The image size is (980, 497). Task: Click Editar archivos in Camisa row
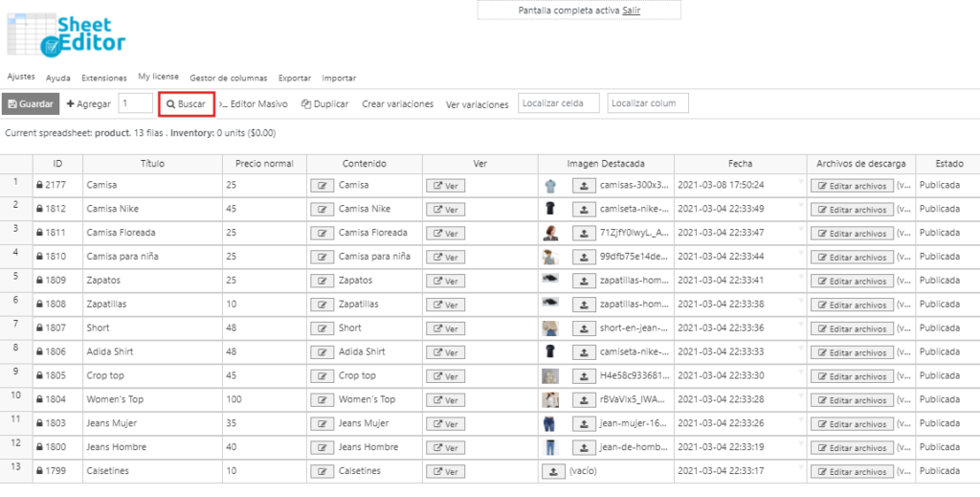[x=852, y=186]
